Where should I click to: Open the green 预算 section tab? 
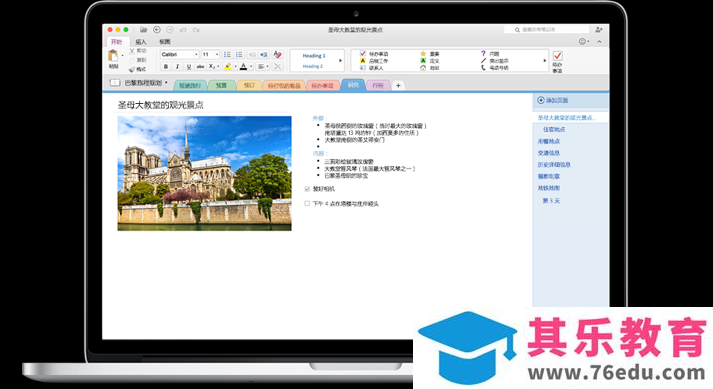point(221,86)
